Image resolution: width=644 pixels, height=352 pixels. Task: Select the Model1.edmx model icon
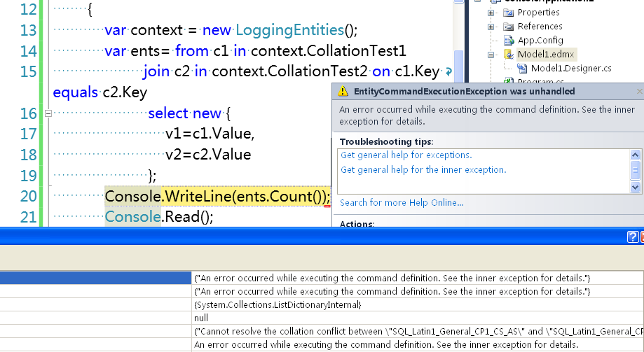coord(509,54)
